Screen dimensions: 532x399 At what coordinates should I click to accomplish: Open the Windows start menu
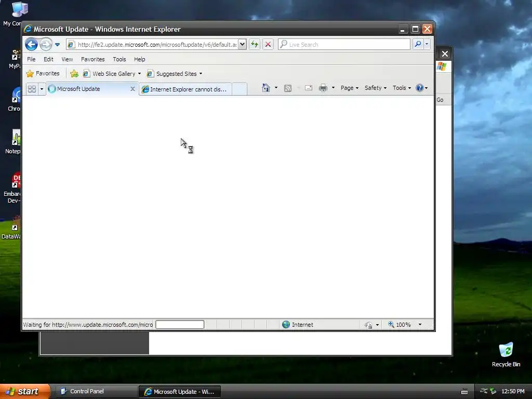[x=25, y=391]
